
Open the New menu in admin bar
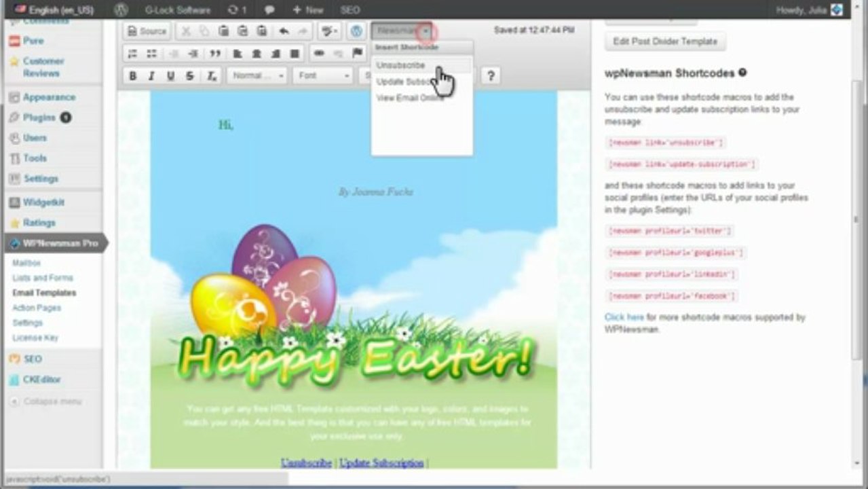click(x=308, y=10)
